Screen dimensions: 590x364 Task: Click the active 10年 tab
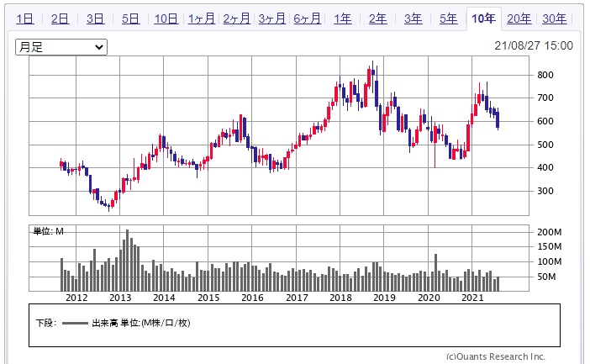pos(484,18)
